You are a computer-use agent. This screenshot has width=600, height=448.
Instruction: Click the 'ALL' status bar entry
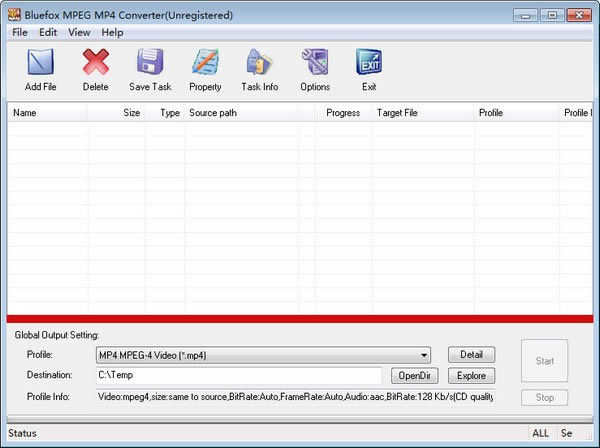pyautogui.click(x=540, y=433)
